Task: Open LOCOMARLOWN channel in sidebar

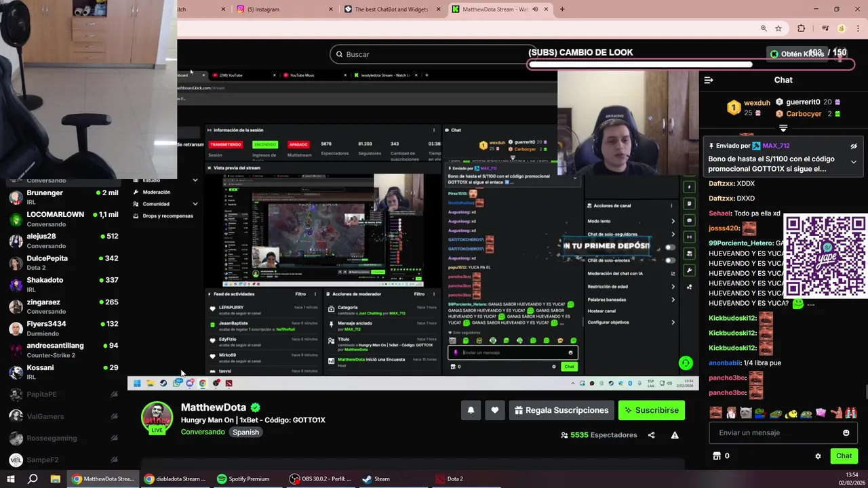Action: pos(64,219)
